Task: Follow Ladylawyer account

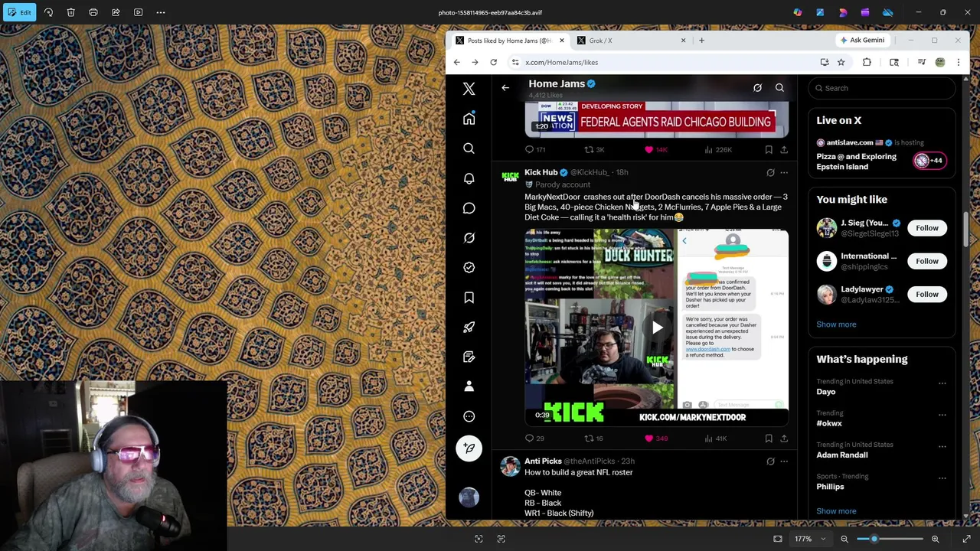Action: pyautogui.click(x=926, y=294)
